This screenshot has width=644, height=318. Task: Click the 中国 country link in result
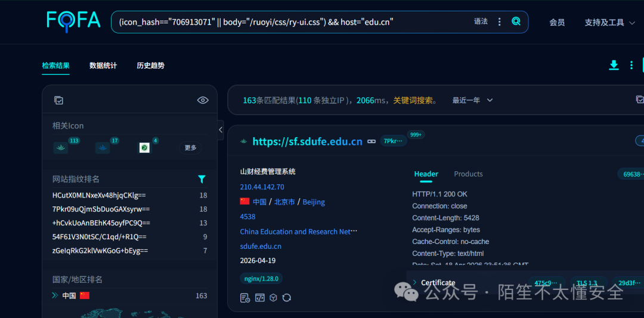coord(259,202)
